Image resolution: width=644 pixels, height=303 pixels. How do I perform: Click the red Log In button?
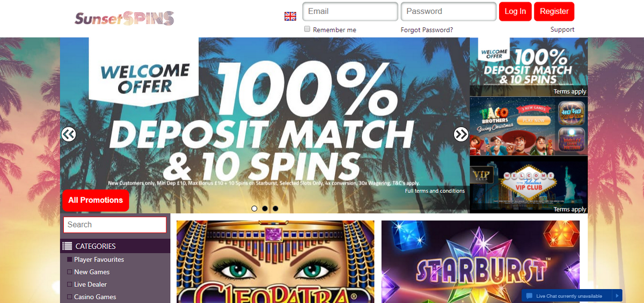point(515,11)
